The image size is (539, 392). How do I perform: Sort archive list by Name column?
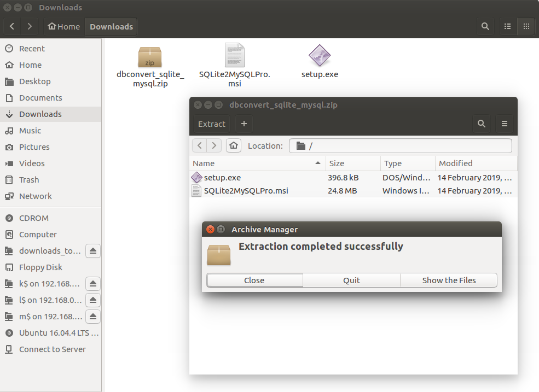click(x=257, y=163)
